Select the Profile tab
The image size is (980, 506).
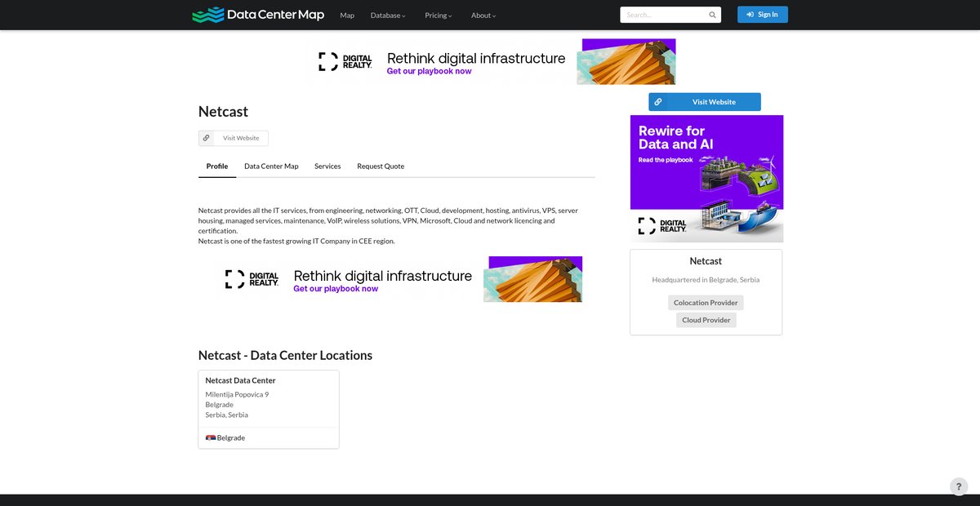tap(217, 166)
